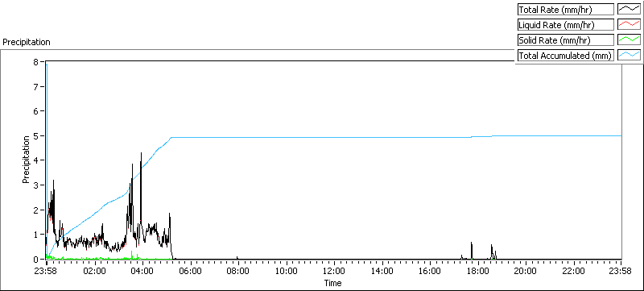Open Liquid Rate red line style swatch

point(630,25)
